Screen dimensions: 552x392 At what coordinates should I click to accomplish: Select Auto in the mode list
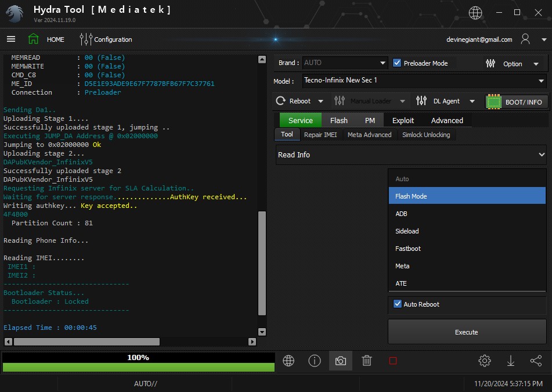[x=467, y=179]
